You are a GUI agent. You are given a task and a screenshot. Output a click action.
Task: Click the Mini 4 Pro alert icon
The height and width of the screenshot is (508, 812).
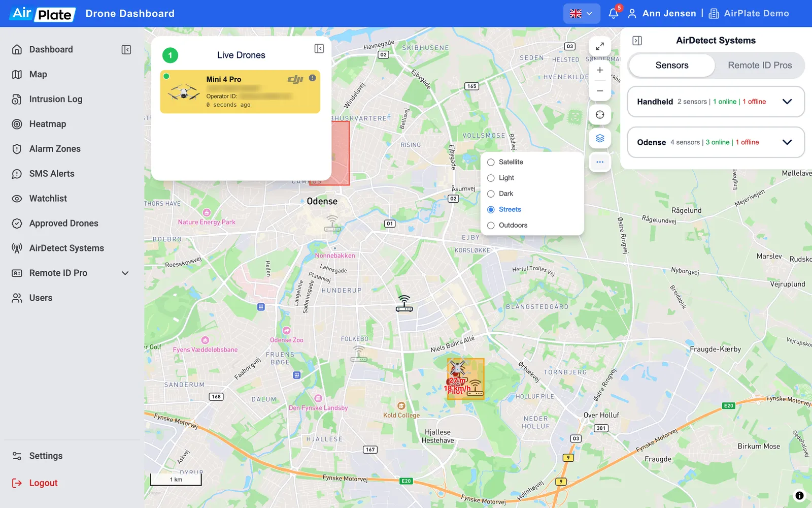tap(313, 78)
